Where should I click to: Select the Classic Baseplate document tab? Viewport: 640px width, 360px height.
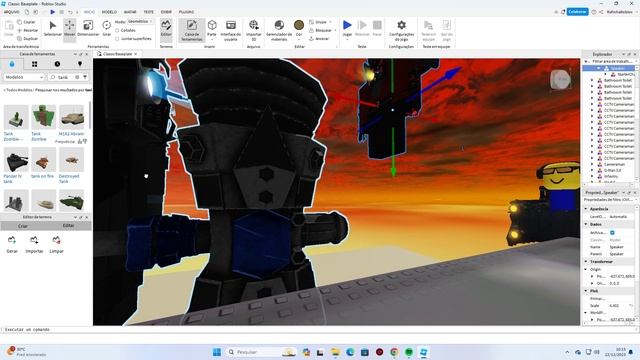click(x=117, y=54)
